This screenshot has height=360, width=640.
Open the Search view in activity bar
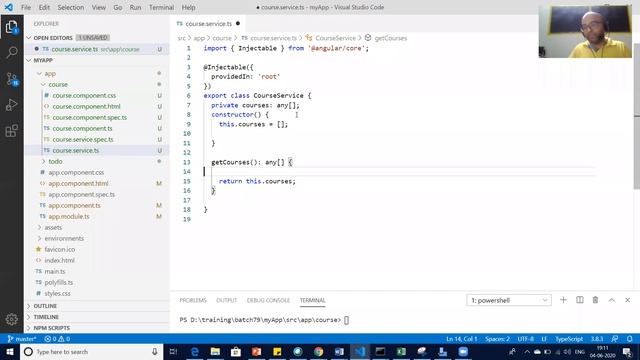pos(11,52)
